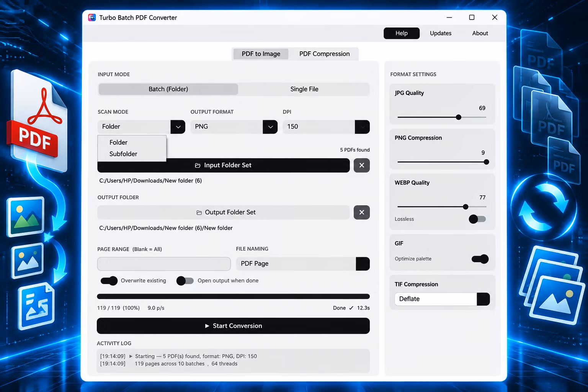Click folder icon in Input Folder Set
Screen dimensions: 588x392
(x=198, y=165)
